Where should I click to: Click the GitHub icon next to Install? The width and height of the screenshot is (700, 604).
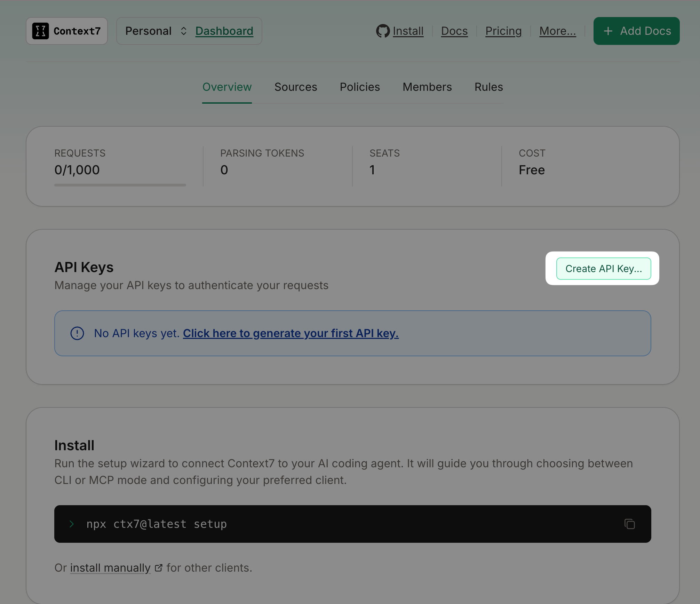(383, 31)
